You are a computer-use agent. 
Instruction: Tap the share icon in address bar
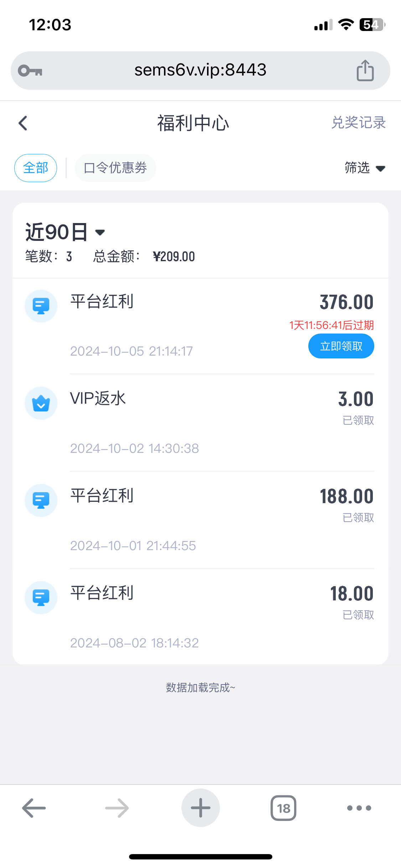coord(365,71)
